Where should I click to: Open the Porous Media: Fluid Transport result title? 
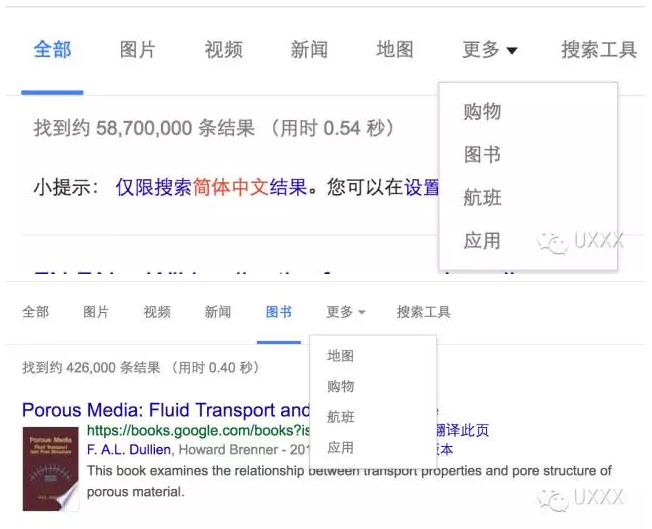[x=165, y=410]
